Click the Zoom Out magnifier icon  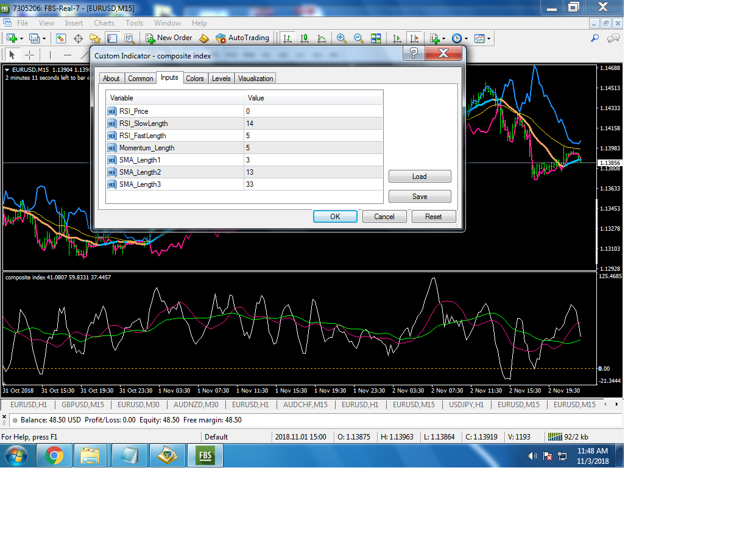[359, 38]
